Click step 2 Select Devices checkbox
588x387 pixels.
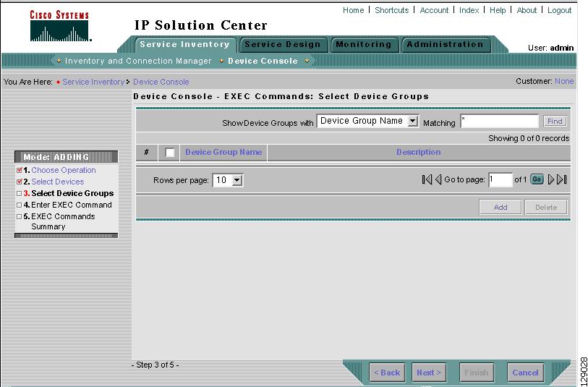[x=19, y=182]
